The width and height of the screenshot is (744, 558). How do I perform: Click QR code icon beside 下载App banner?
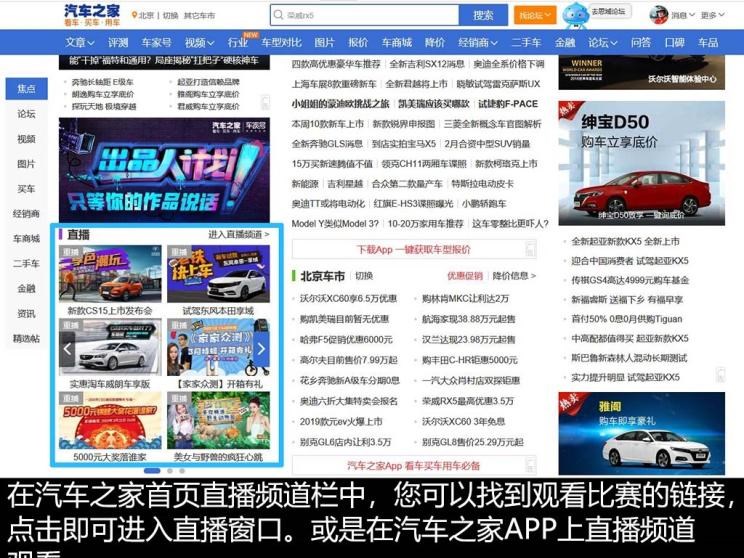click(x=529, y=249)
